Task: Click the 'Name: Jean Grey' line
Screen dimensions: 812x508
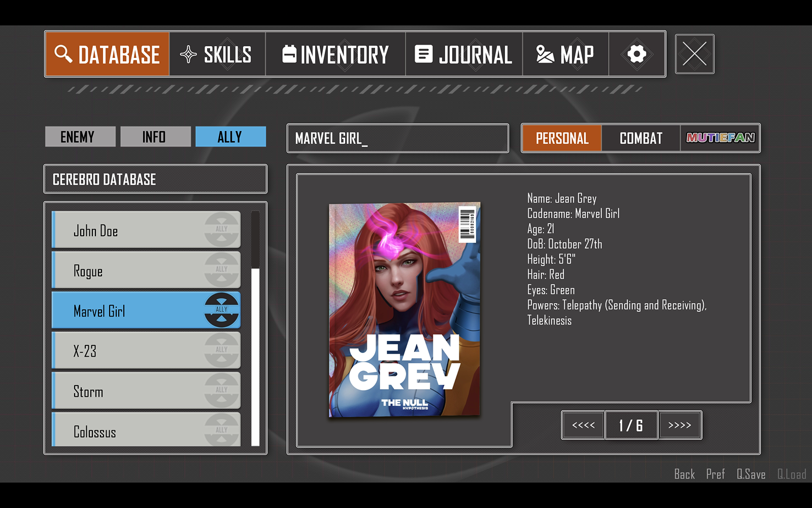Action: click(562, 198)
